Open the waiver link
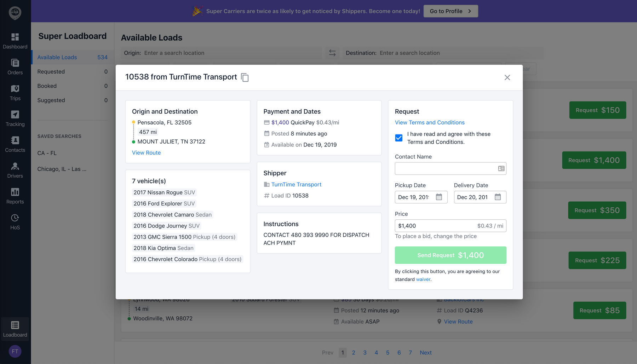The image size is (637, 364). (423, 279)
